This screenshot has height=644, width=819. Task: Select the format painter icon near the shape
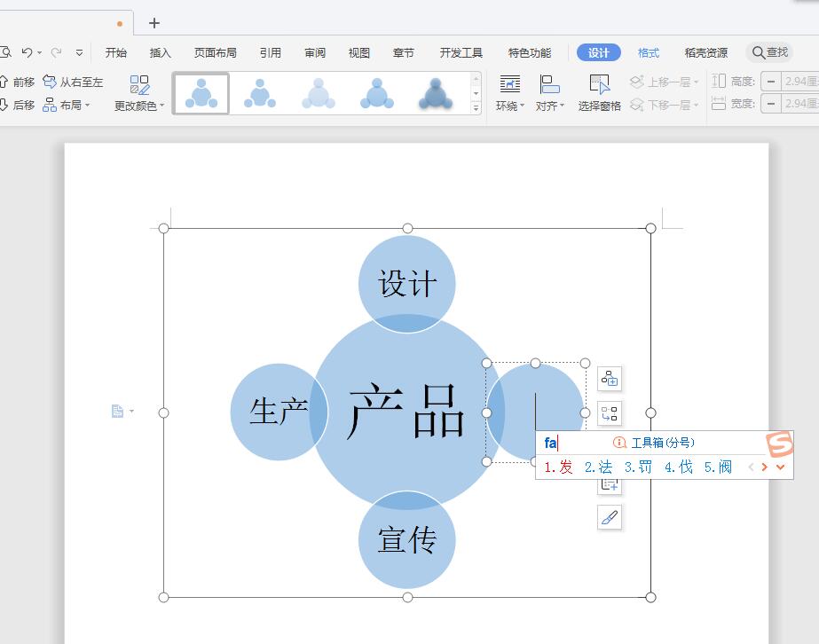click(610, 517)
